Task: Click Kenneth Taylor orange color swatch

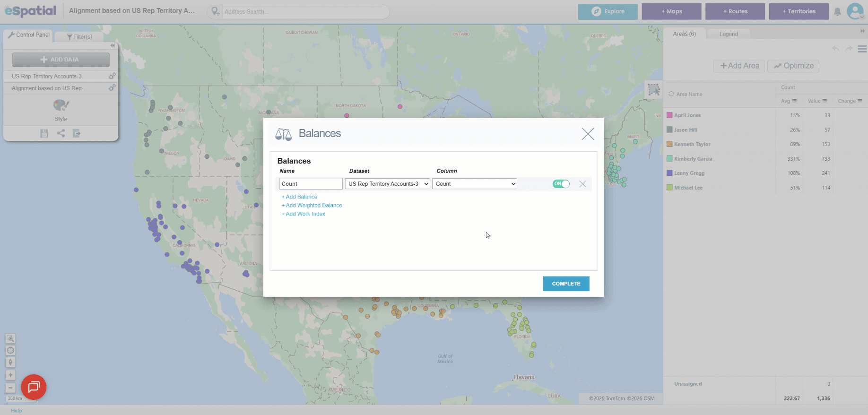Action: 669,144
